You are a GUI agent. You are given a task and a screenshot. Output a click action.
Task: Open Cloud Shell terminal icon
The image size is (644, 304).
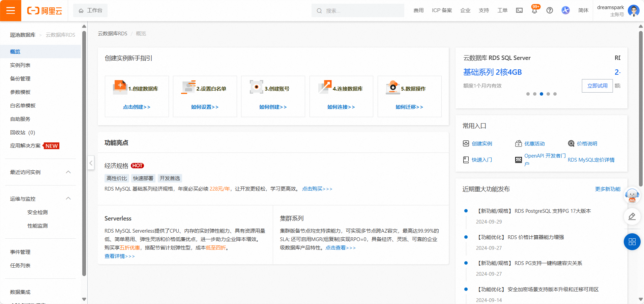(519, 10)
